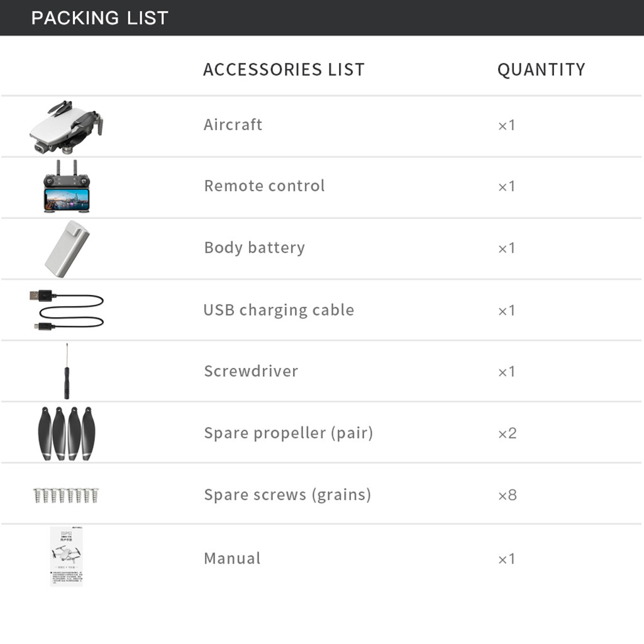
Task: Click the aircraft drone image
Action: point(66,127)
